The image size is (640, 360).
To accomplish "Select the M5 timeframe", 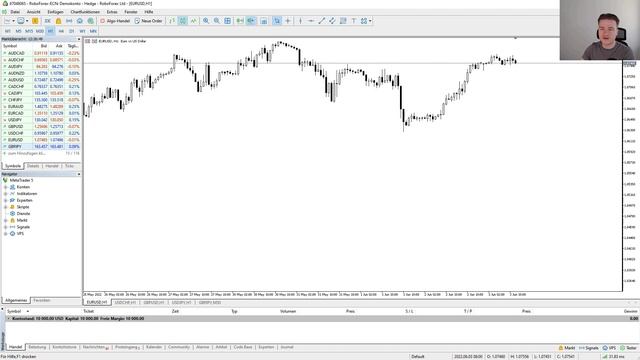I will coord(18,31).
